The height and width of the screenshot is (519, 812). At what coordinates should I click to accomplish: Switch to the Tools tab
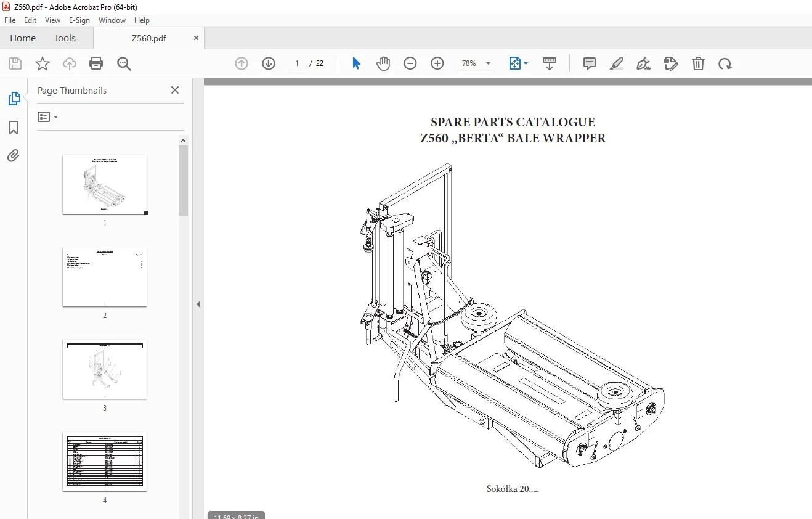pyautogui.click(x=65, y=38)
